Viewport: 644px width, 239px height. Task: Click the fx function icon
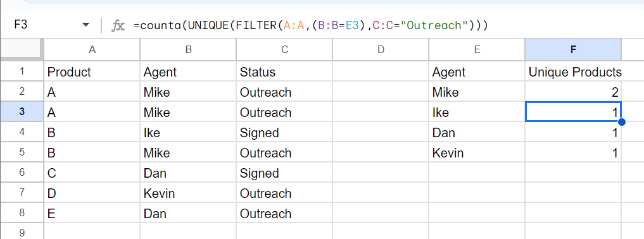coord(118,26)
